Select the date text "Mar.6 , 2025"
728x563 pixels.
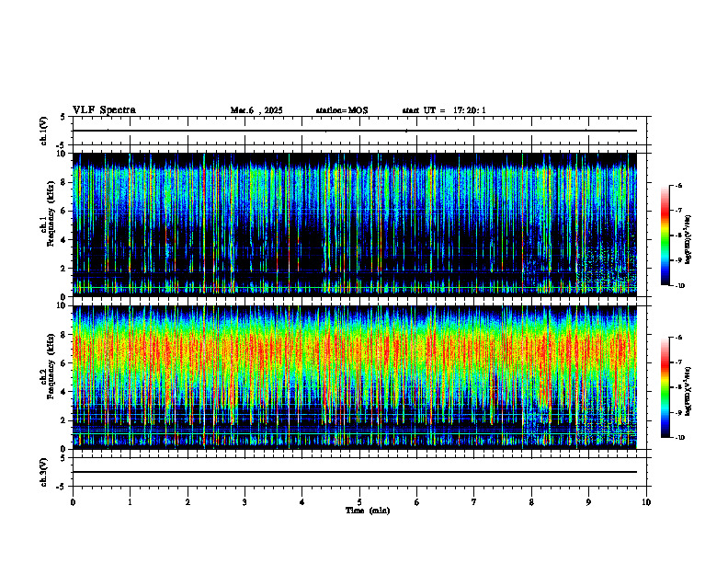[x=256, y=110]
